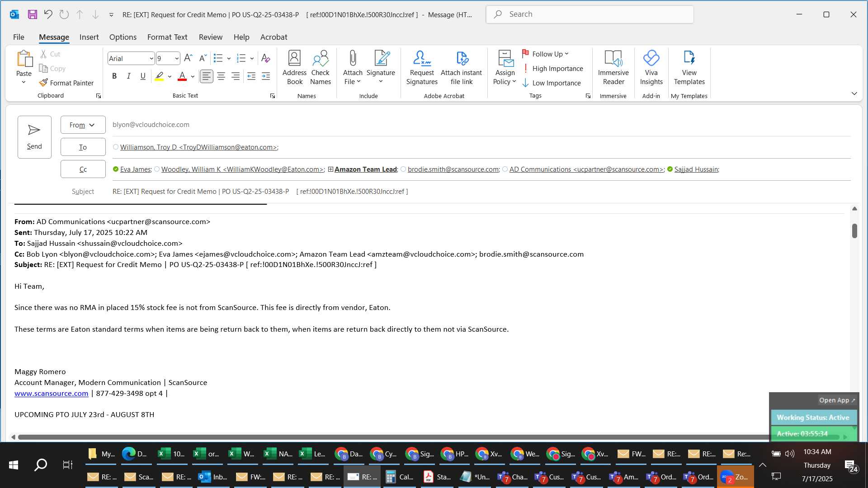
Task: Open the font color dropdown arrow
Action: click(193, 76)
